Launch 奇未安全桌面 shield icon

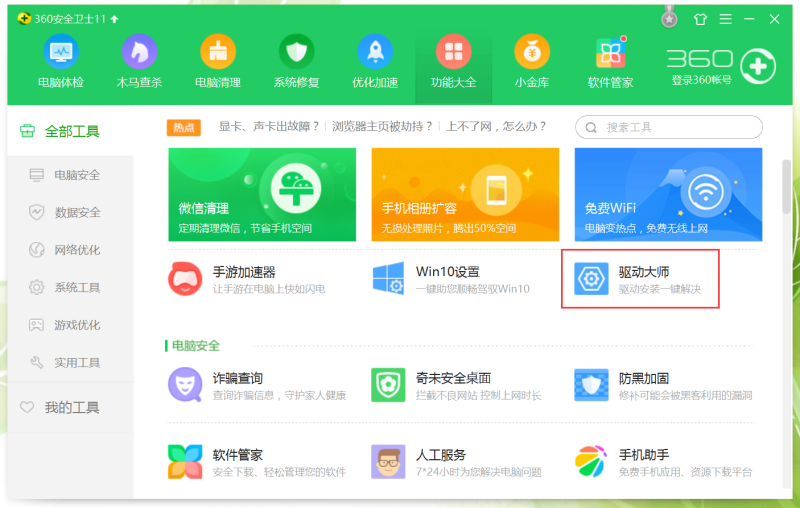pyautogui.click(x=388, y=385)
